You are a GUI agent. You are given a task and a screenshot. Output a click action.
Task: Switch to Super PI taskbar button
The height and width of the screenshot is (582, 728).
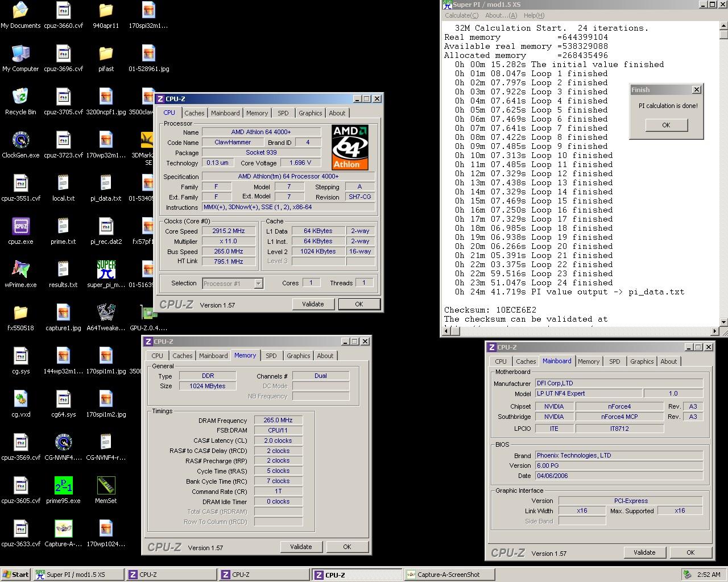(77, 575)
